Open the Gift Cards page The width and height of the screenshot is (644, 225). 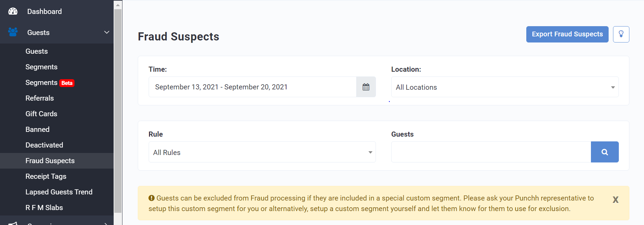pos(41,114)
